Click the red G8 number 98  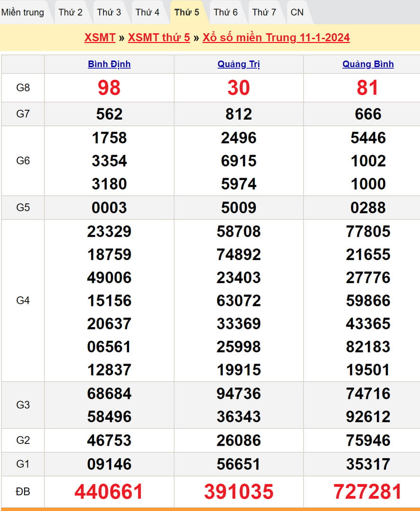(109, 88)
